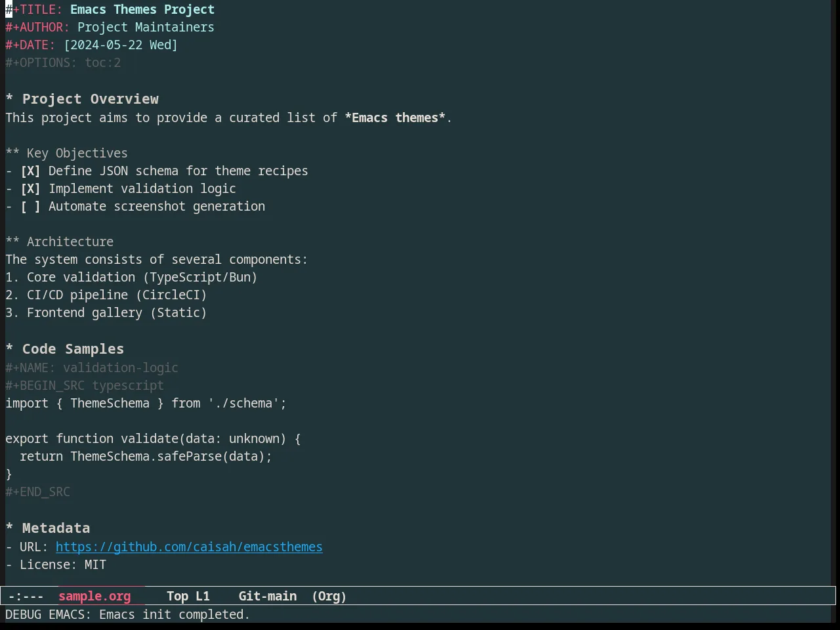Collapse the Metadata heading star
Viewport: 840px width, 630px height.
pos(9,528)
